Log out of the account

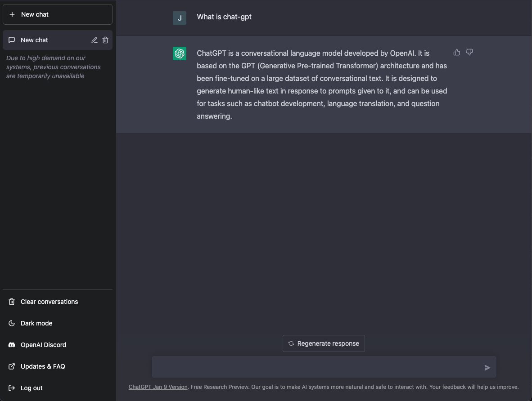pos(32,388)
